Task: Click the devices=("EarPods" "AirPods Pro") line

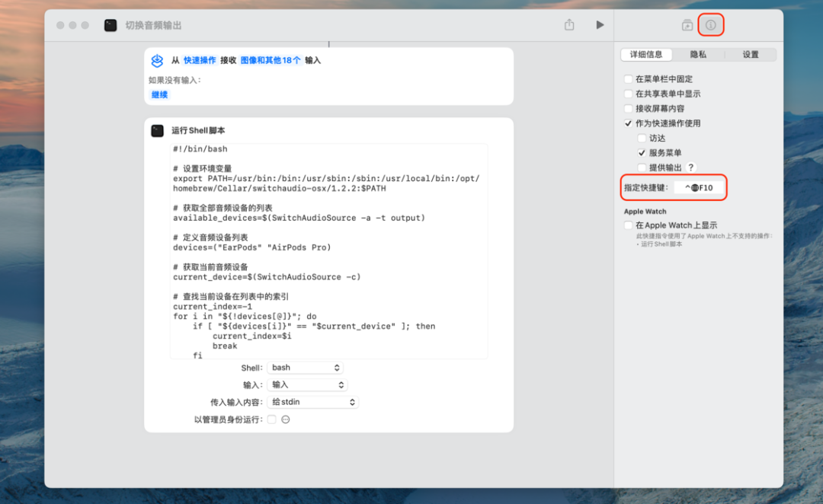Action: 252,247
